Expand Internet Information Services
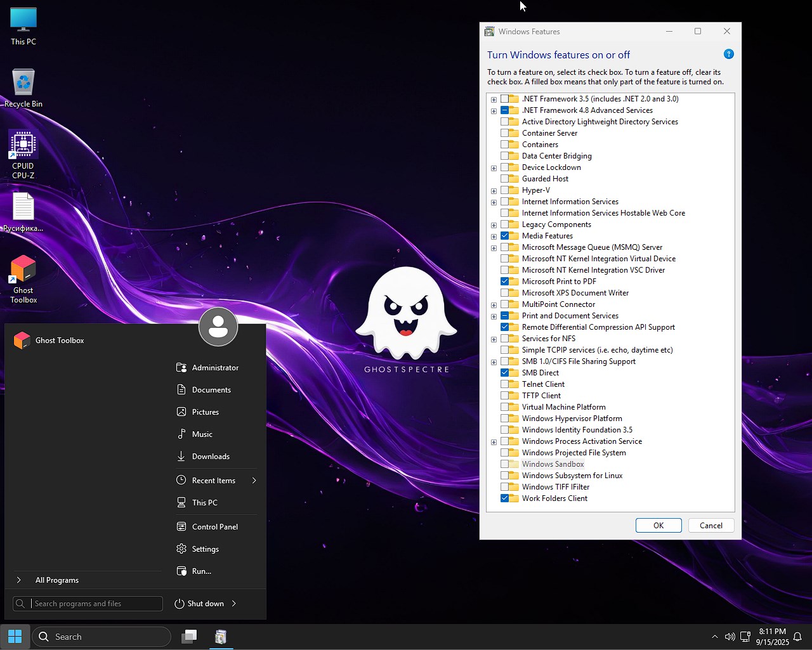The width and height of the screenshot is (812, 650). pyautogui.click(x=494, y=202)
